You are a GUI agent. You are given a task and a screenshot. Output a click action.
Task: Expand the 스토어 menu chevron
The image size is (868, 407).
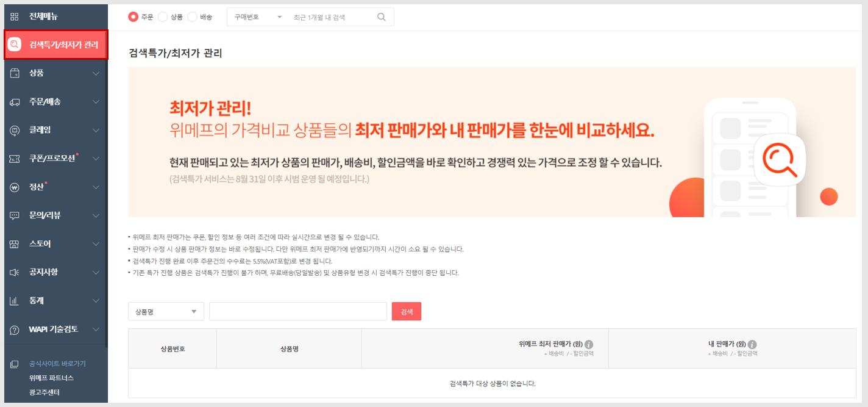(x=96, y=244)
